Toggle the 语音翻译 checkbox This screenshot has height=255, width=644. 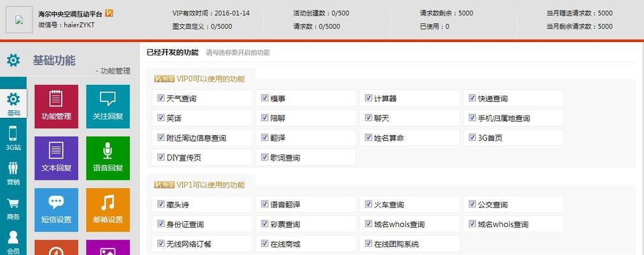coord(265,204)
